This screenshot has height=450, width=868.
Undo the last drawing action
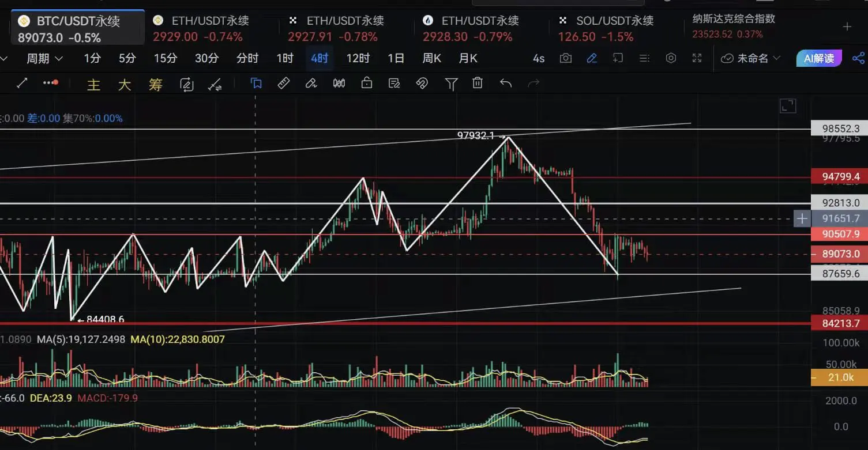click(x=506, y=84)
